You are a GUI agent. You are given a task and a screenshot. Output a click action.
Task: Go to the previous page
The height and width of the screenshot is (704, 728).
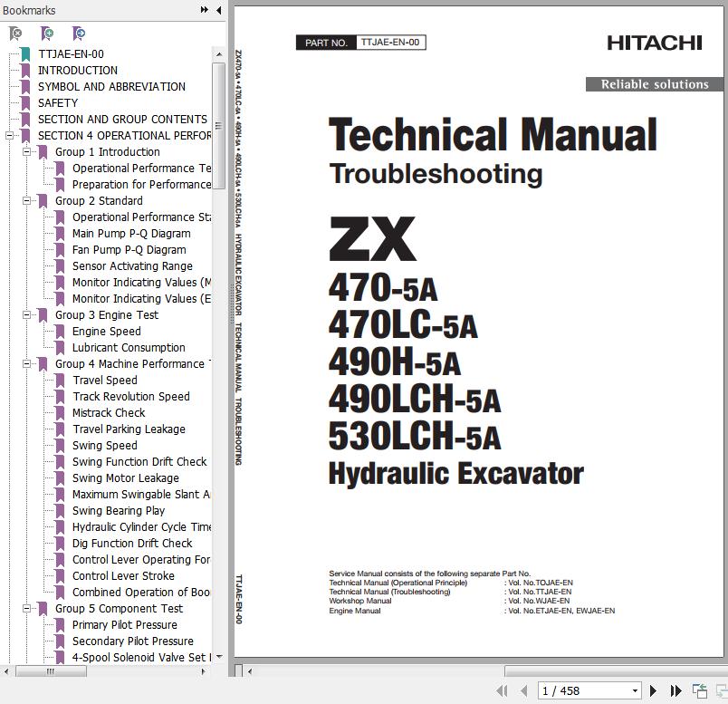click(524, 690)
